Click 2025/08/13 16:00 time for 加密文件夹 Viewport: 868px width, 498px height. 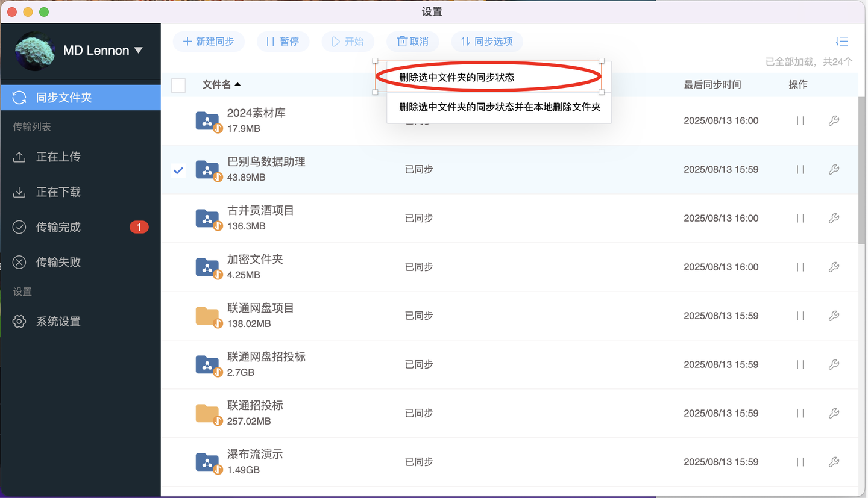721,267
